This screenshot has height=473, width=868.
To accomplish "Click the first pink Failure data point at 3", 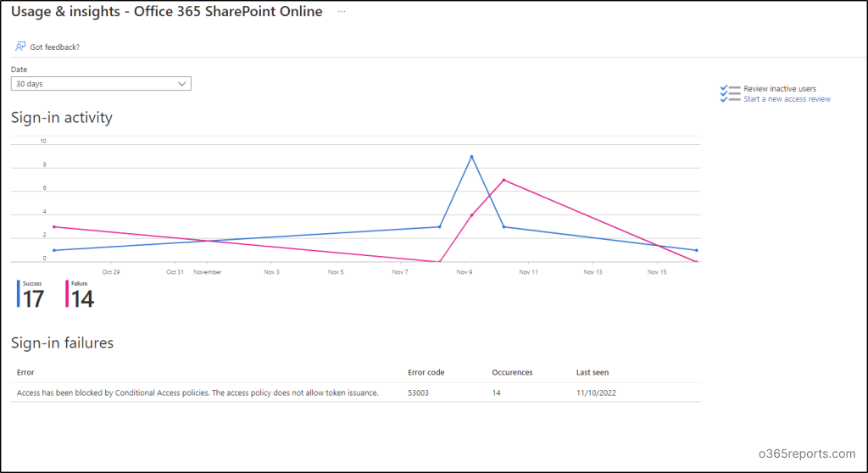I will (x=53, y=227).
